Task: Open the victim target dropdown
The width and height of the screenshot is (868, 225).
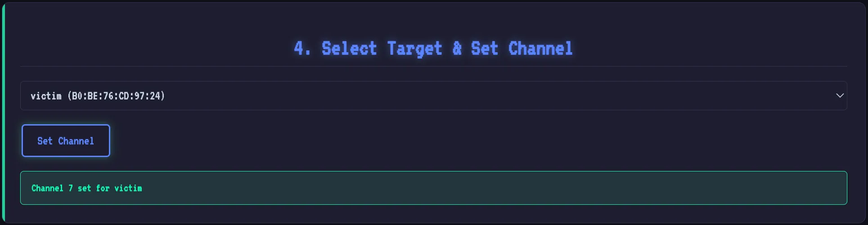Action: [433, 95]
